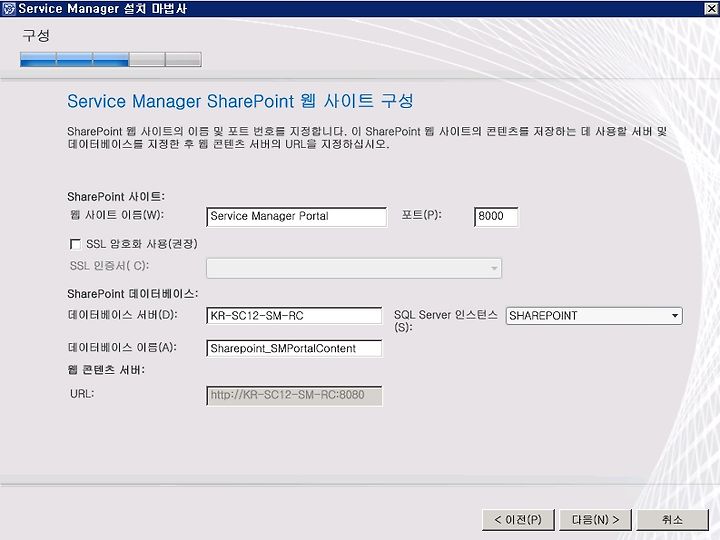720x540 pixels.
Task: Enable the SSL encryption checkbox
Action: pos(75,244)
